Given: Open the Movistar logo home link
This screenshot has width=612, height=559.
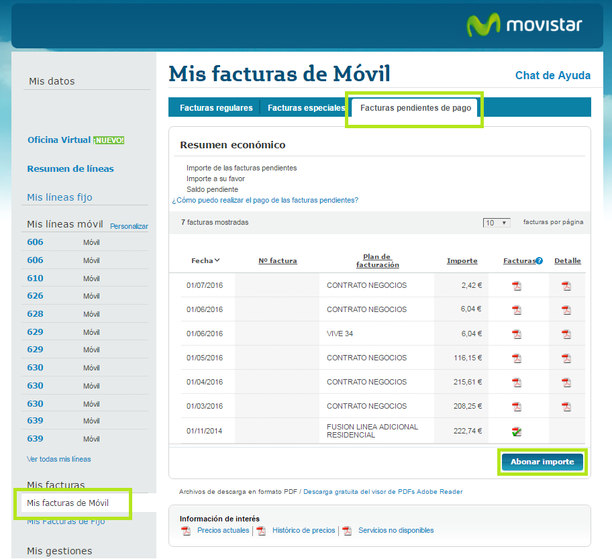Looking at the screenshot, I should [527, 27].
